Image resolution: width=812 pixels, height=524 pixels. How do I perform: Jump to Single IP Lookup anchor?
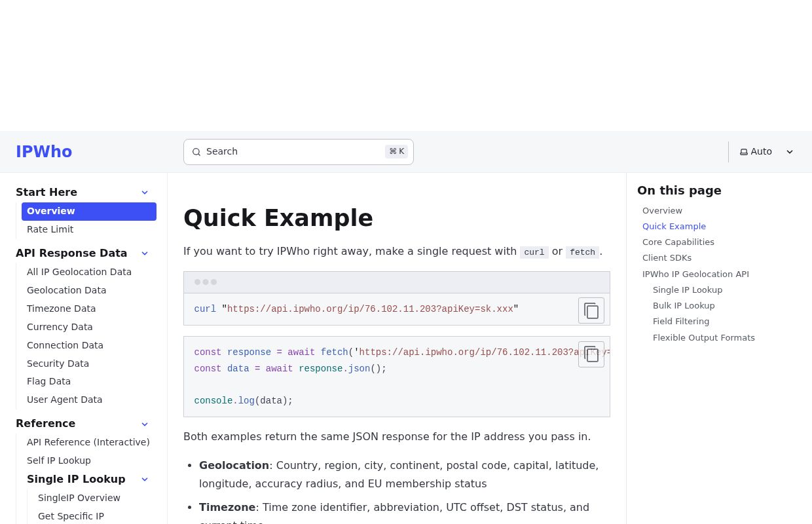[x=688, y=290]
